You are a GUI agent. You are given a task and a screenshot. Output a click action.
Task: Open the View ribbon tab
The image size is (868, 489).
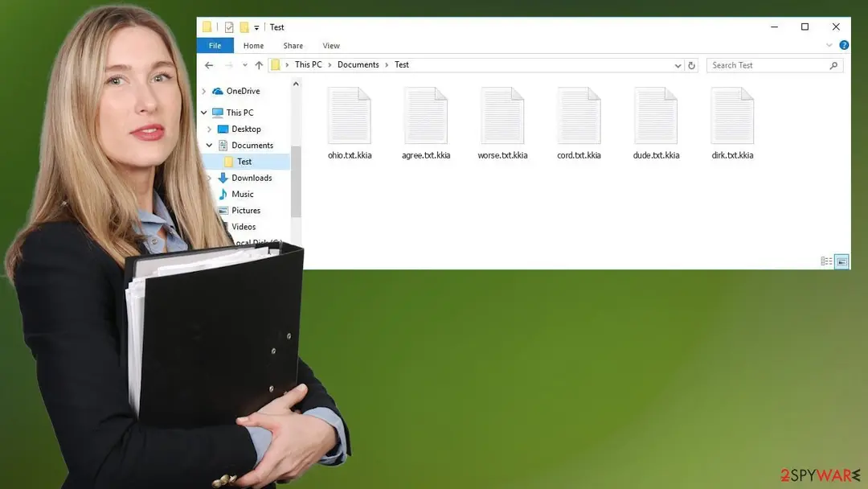[x=331, y=45]
